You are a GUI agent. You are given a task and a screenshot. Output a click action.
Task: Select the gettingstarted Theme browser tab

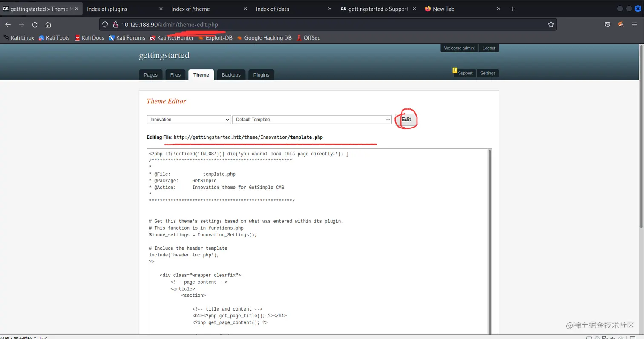click(x=38, y=9)
